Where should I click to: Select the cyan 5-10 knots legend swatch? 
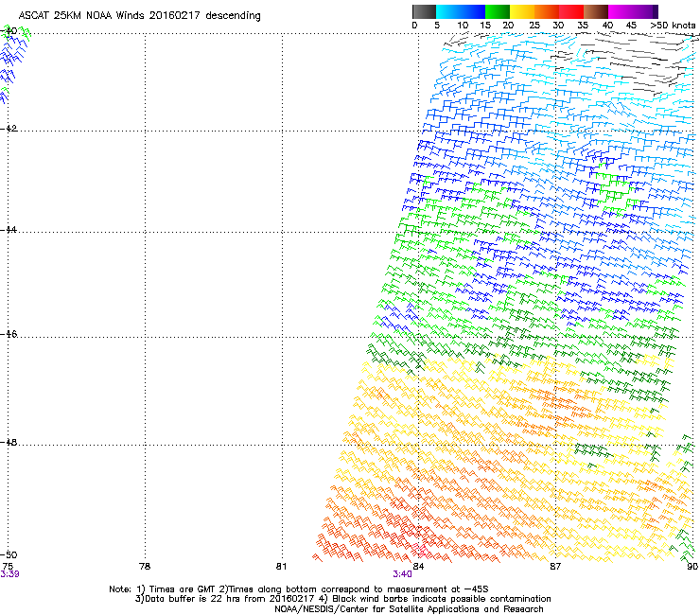pyautogui.click(x=448, y=11)
